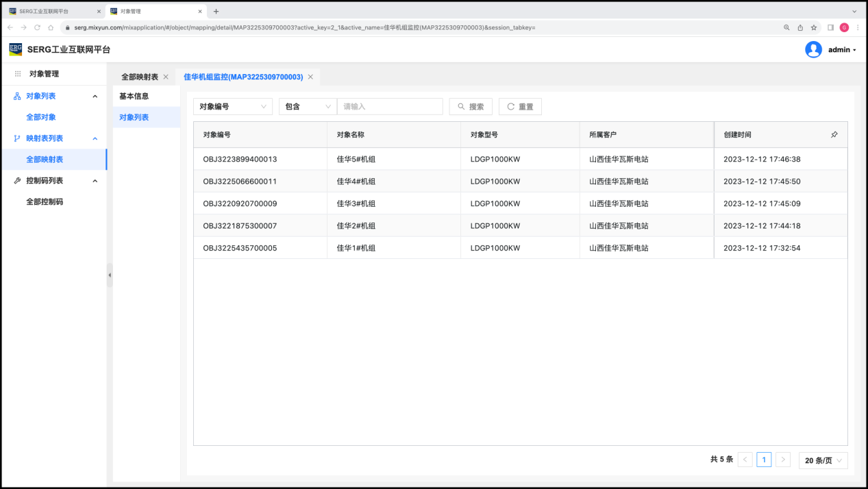
Task: Bookmark page with star icon
Action: [814, 27]
